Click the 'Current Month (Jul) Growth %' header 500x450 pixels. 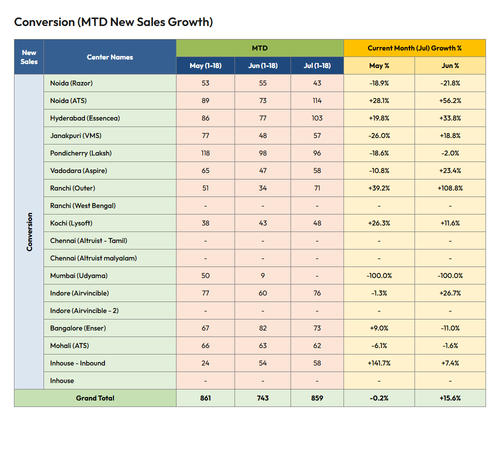click(x=415, y=48)
